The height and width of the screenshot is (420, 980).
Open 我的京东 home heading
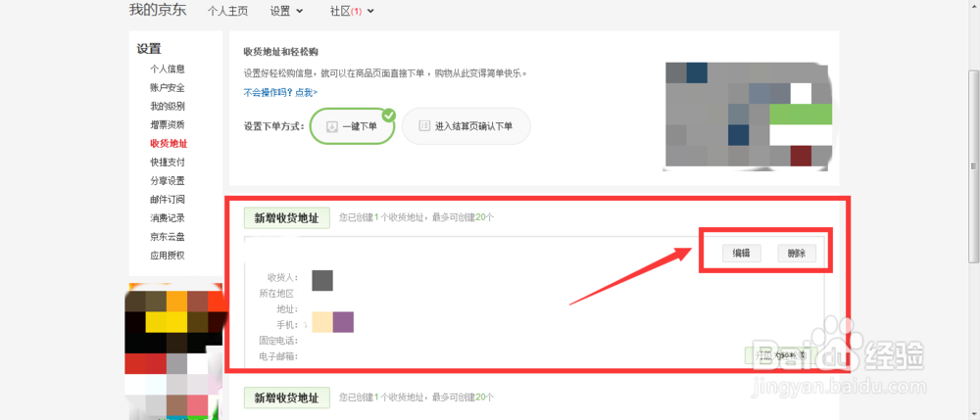(x=158, y=10)
